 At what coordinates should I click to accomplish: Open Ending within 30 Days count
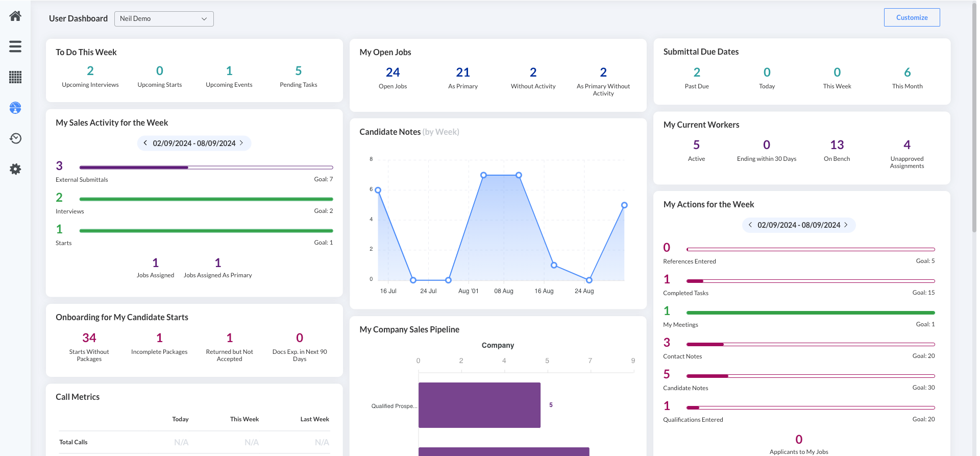[767, 145]
